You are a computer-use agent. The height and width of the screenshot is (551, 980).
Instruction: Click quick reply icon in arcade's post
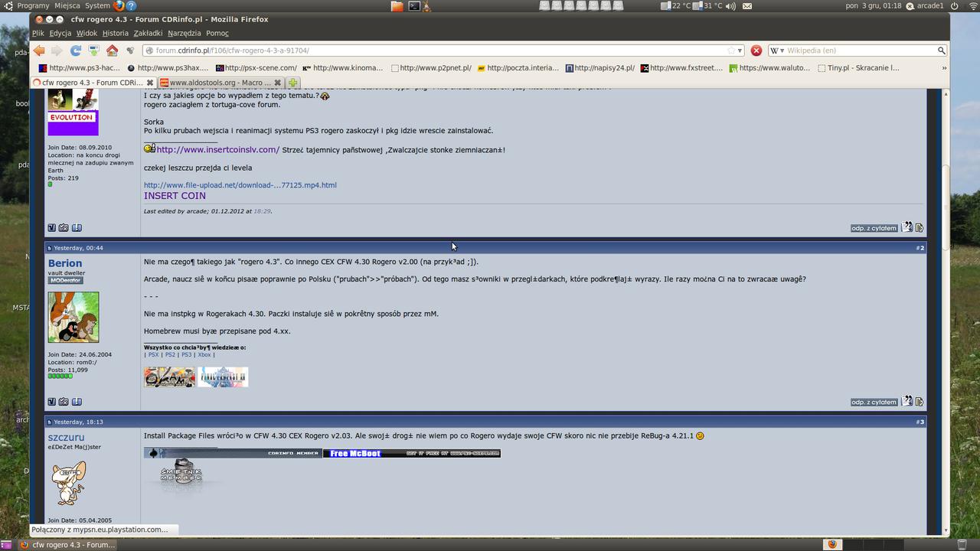click(920, 228)
